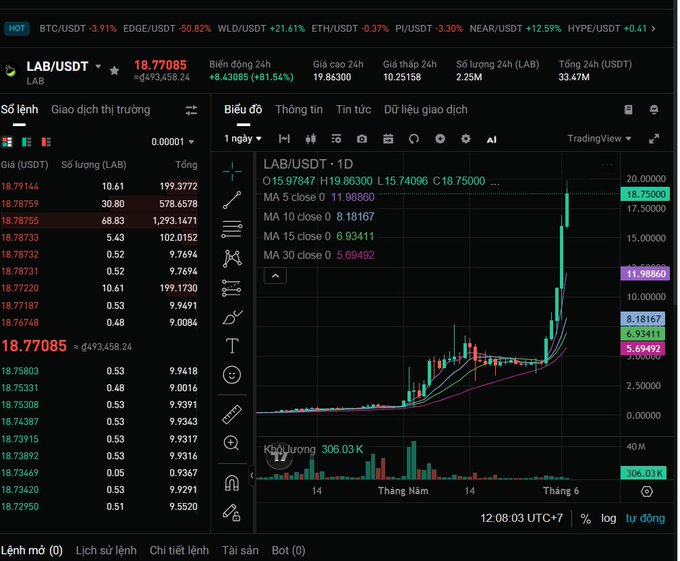
Task: Open the indicators settings icon
Action: pos(336,139)
